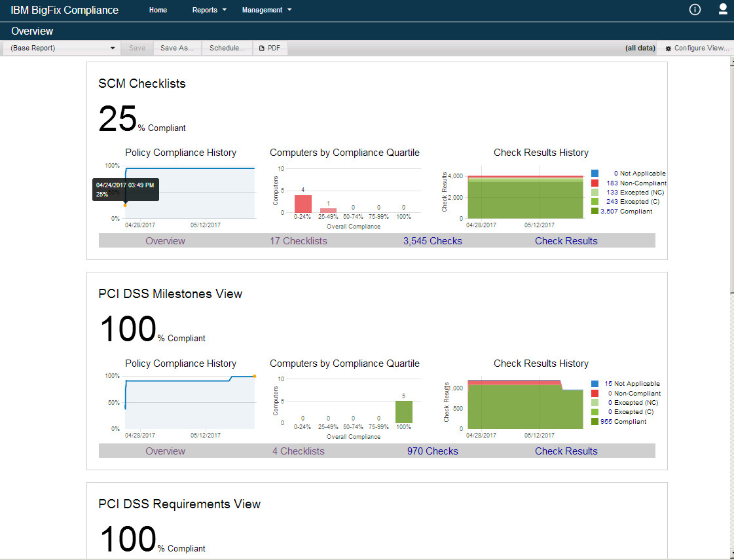
Task: Click the Schedule button
Action: pyautogui.click(x=227, y=48)
